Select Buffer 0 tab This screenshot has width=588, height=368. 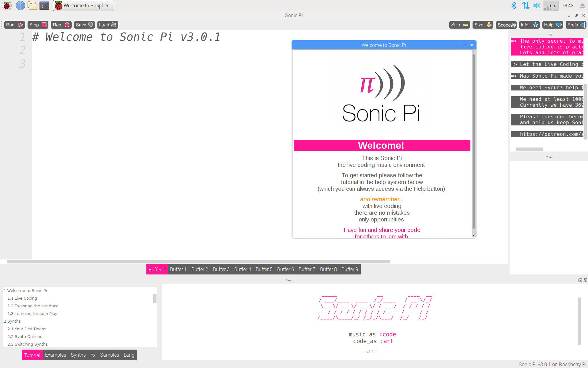157,269
